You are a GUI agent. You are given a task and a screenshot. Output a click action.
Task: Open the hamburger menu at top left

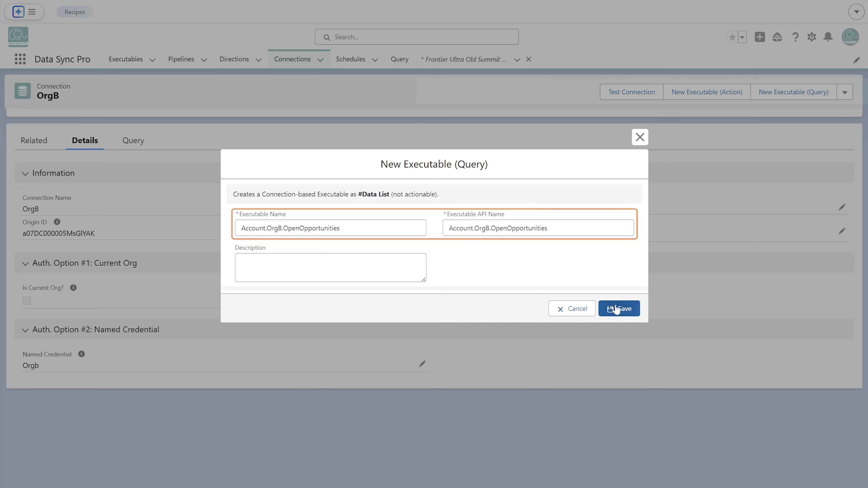point(32,12)
